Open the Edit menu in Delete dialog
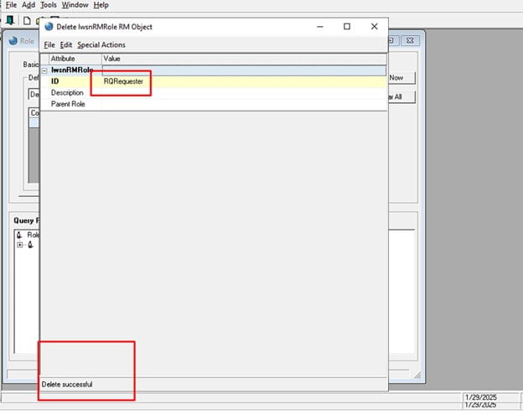Image resolution: width=523 pixels, height=420 pixels. [x=66, y=44]
